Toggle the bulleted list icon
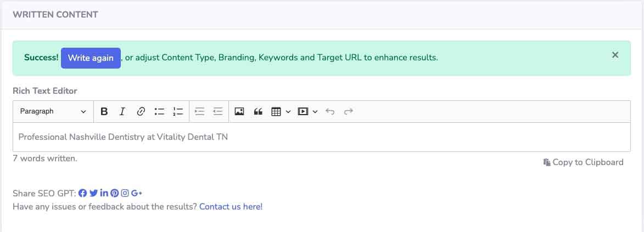Screen dimensions: 644x232 [x=159, y=112]
